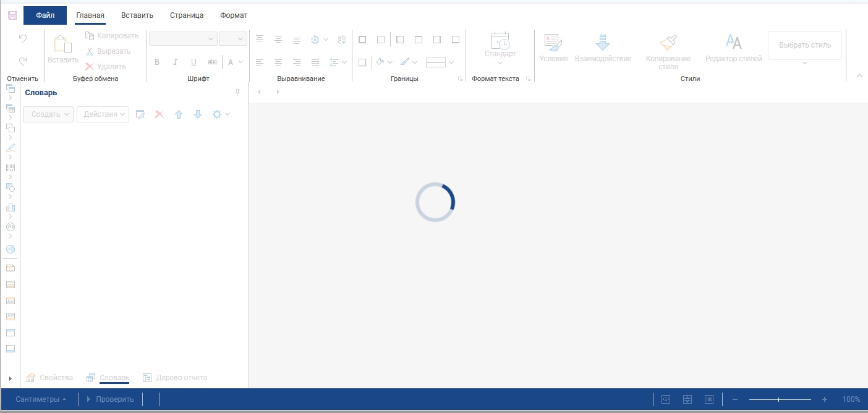Align text right
The height and width of the screenshot is (413, 868).
coord(297,62)
